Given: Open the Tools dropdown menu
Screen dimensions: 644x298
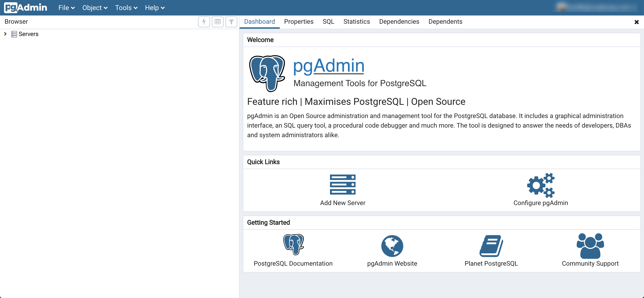Looking at the screenshot, I should click(x=126, y=8).
